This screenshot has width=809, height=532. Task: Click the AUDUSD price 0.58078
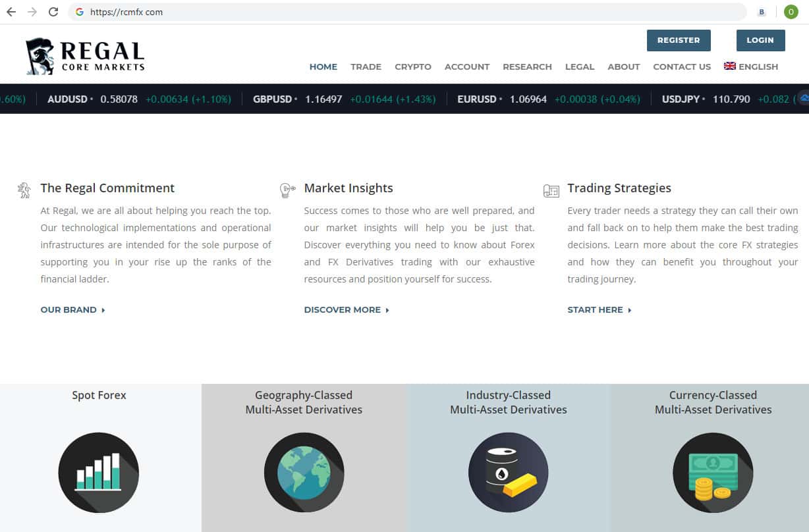pos(119,99)
